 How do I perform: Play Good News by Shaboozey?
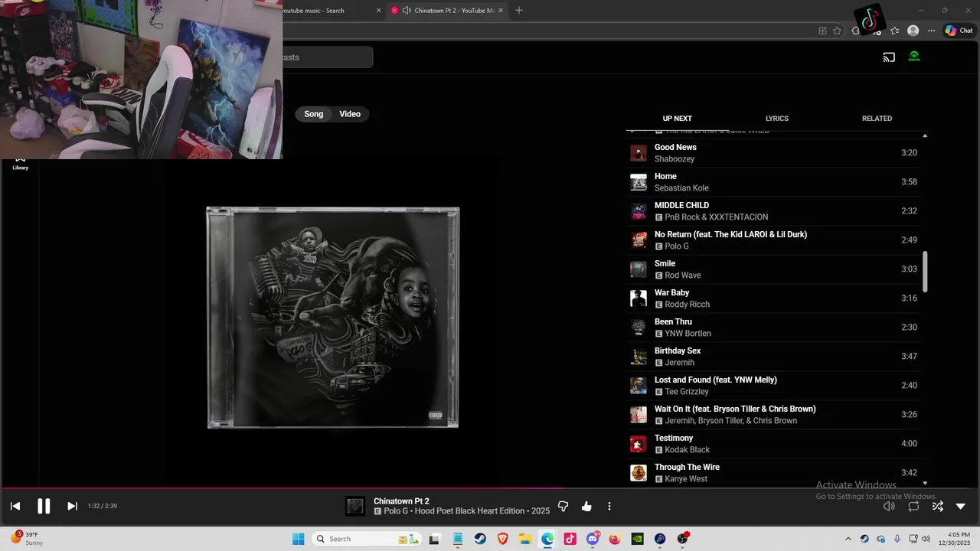point(773,153)
